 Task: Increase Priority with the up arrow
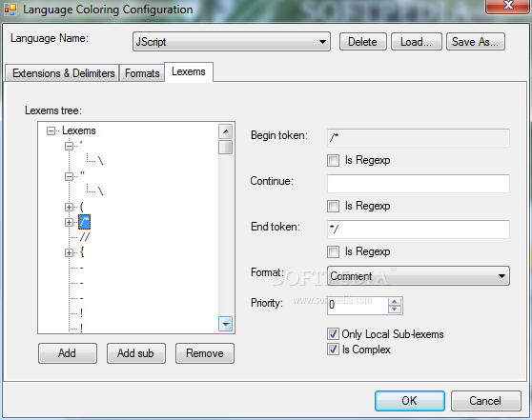click(x=395, y=301)
